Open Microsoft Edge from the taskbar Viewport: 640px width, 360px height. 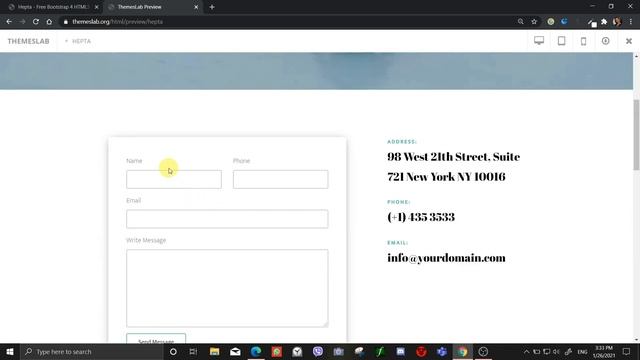pyautogui.click(x=256, y=351)
